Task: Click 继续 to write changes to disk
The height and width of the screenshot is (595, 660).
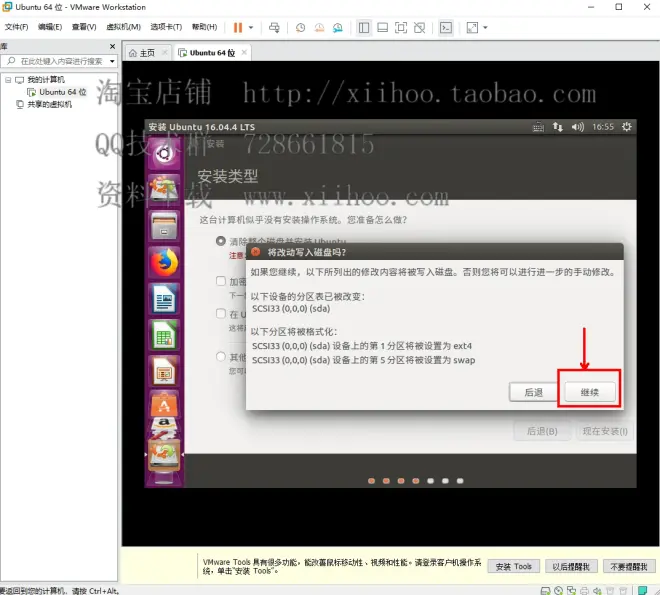Action: click(589, 392)
